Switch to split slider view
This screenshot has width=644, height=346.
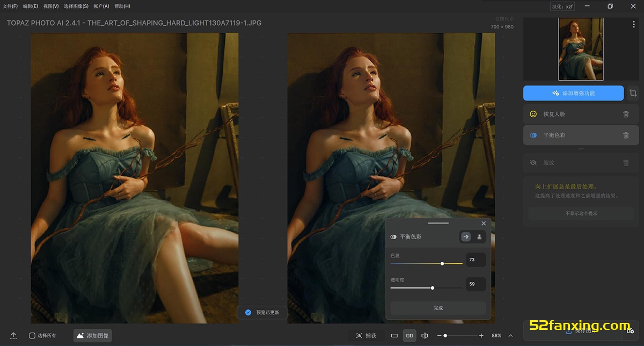(425, 336)
